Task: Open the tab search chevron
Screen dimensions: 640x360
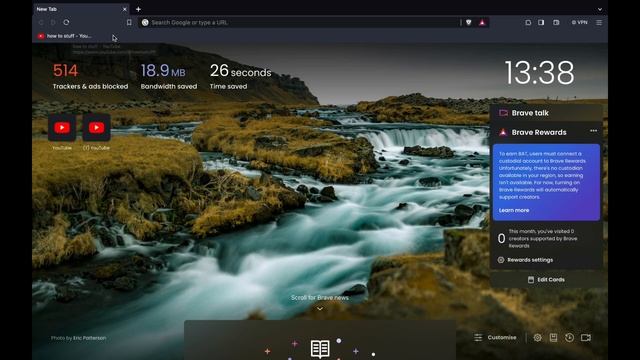Action: 600,9
